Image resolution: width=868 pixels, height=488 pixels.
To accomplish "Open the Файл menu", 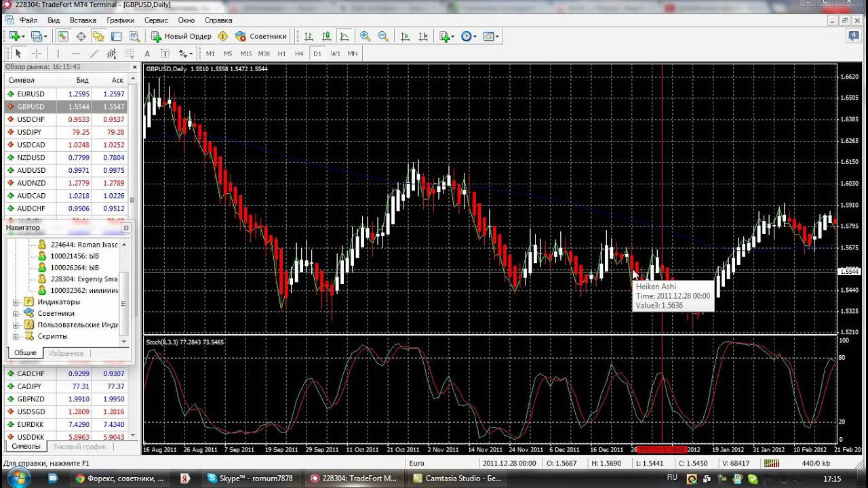I will click(x=28, y=20).
